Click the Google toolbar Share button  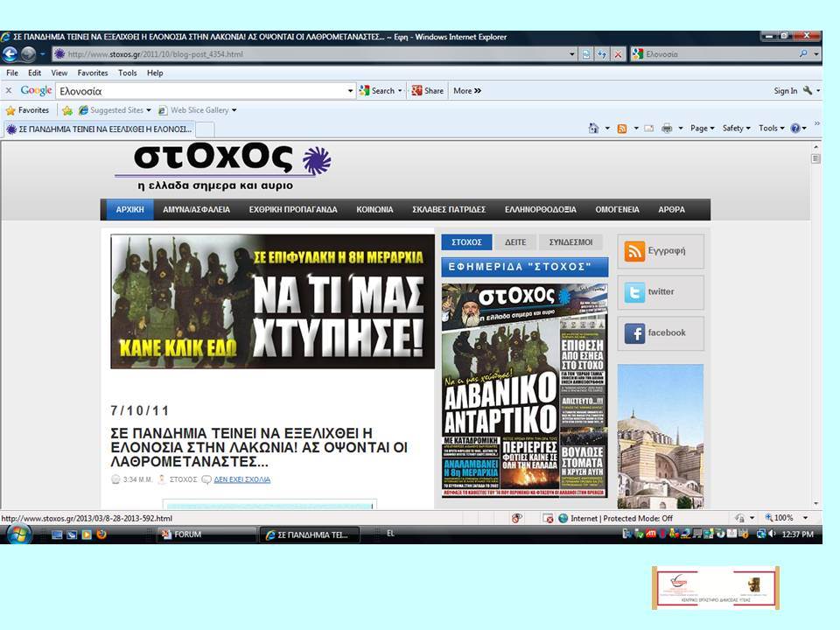click(x=427, y=91)
